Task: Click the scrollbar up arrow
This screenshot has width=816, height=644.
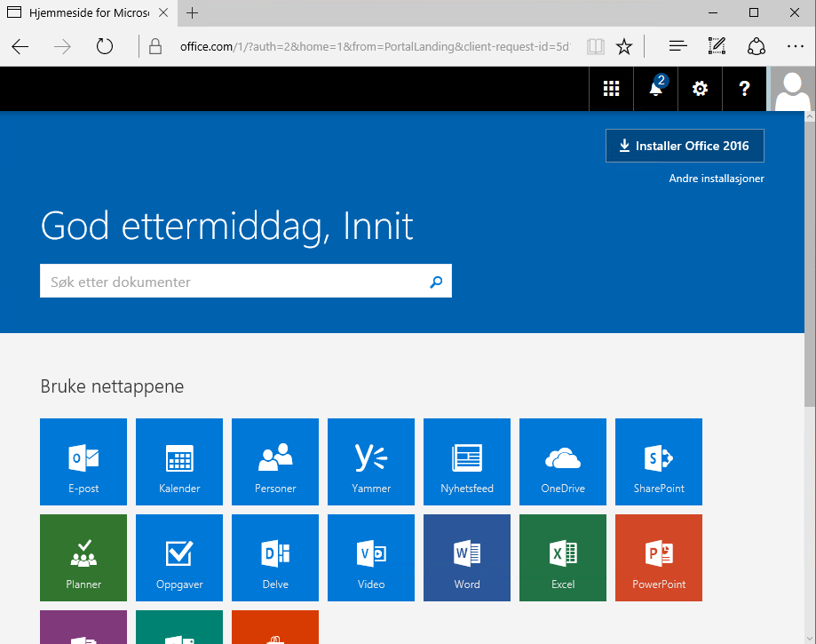Action: (x=810, y=116)
